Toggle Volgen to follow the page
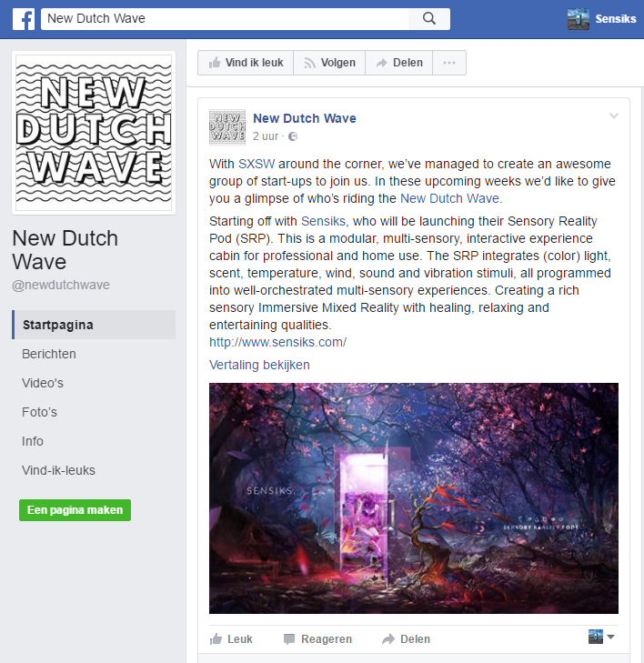The width and height of the screenshot is (644, 663). (x=329, y=63)
